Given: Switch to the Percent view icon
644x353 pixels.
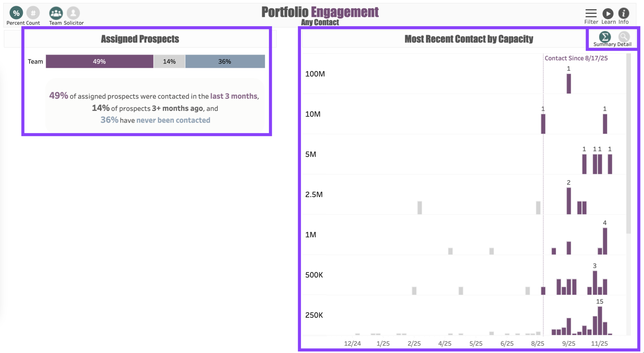Looking at the screenshot, I should click(16, 13).
